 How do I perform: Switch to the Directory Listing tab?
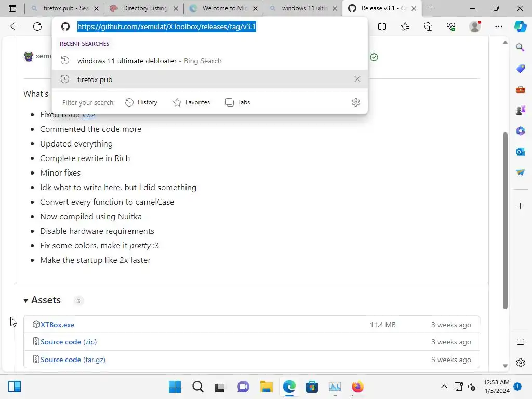[x=144, y=8]
